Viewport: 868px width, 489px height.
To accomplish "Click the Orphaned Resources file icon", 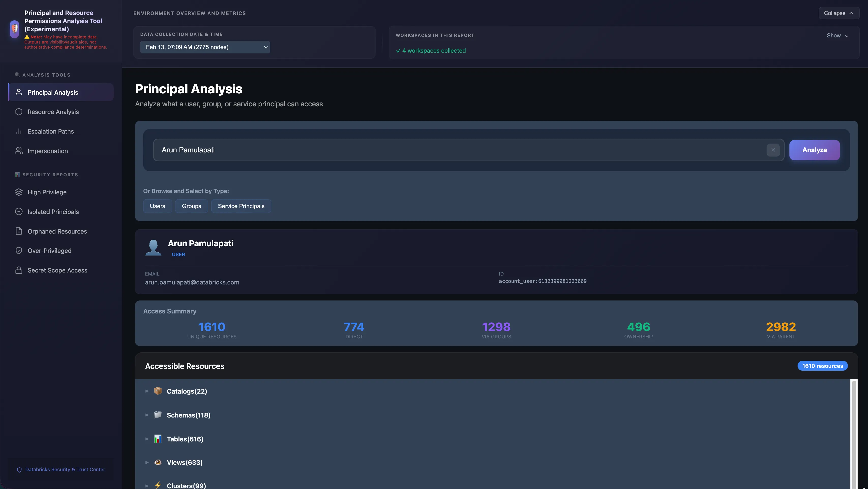I will [x=19, y=231].
